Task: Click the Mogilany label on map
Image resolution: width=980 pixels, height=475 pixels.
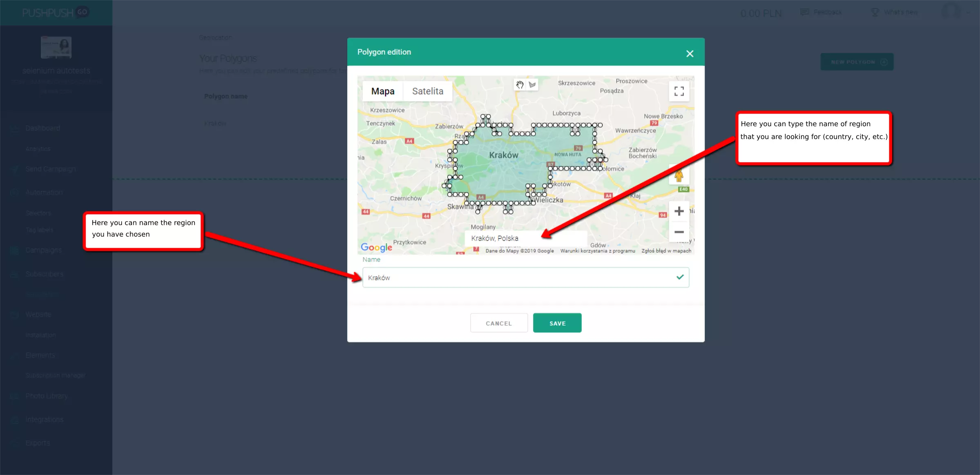Action: (483, 227)
